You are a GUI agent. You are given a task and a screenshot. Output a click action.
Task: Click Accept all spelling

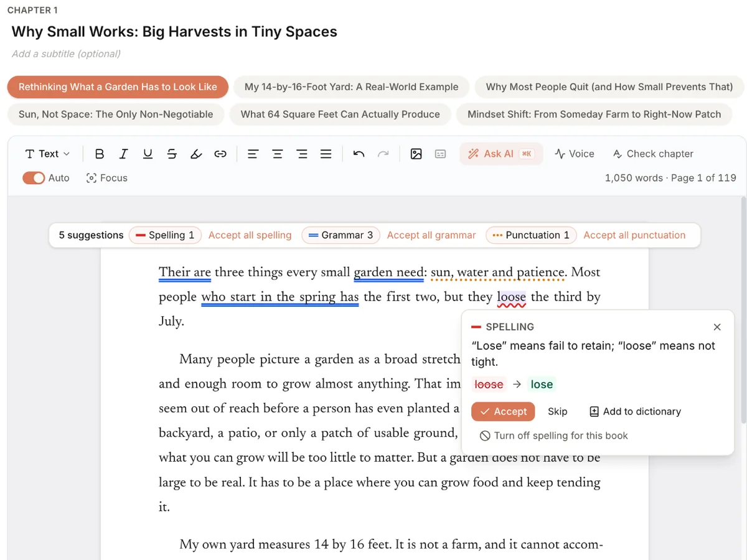tap(250, 235)
